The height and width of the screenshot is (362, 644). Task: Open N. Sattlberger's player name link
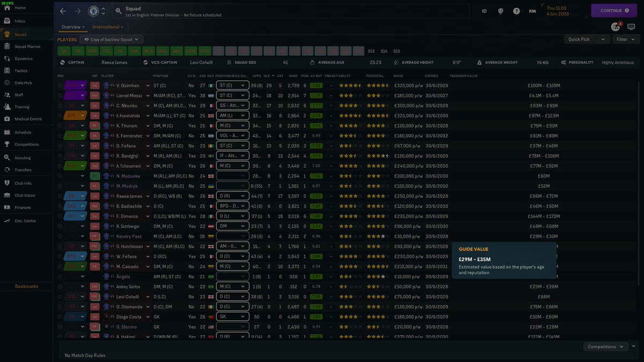pyautogui.click(x=128, y=226)
